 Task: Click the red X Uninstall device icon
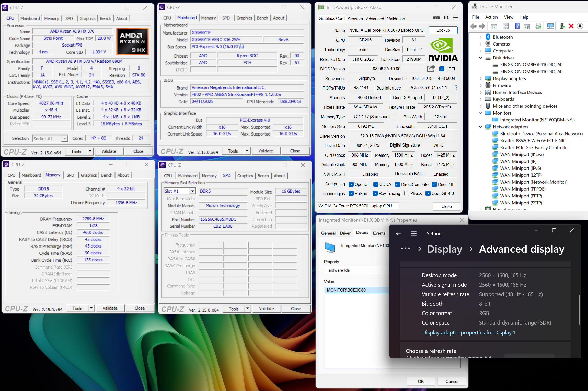click(571, 26)
